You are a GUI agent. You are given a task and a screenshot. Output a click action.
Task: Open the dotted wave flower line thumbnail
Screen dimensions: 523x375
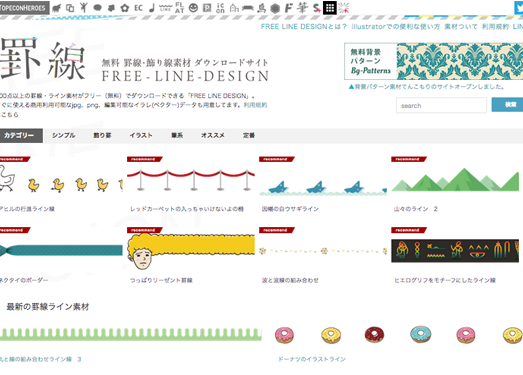(x=323, y=251)
